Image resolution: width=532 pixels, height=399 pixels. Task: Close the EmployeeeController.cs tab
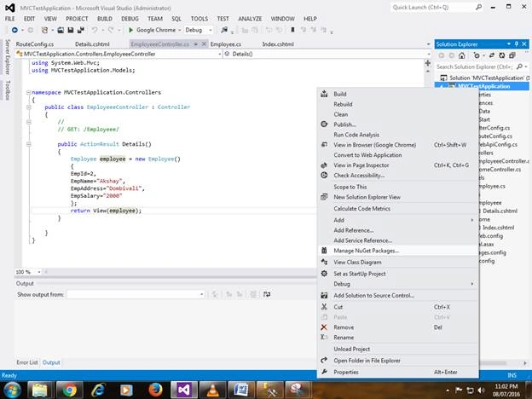[x=204, y=44]
